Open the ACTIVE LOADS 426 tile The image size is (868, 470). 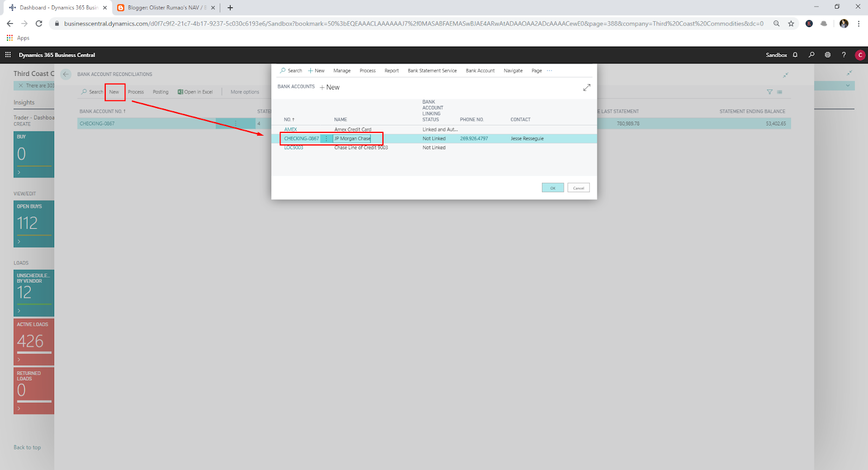(34, 342)
